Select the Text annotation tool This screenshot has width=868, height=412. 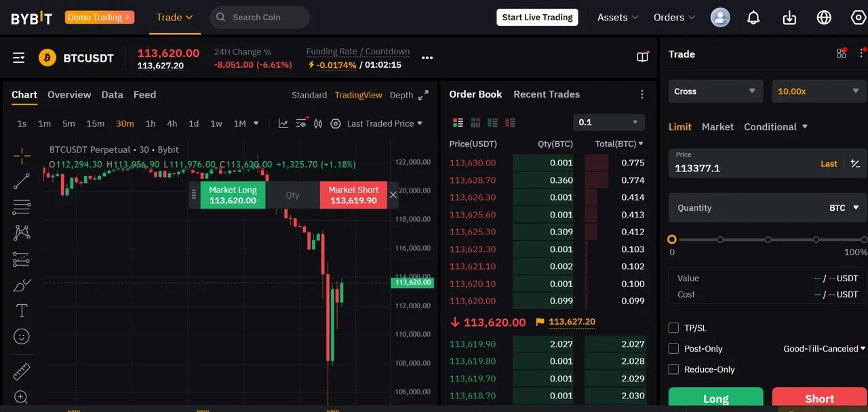21,310
